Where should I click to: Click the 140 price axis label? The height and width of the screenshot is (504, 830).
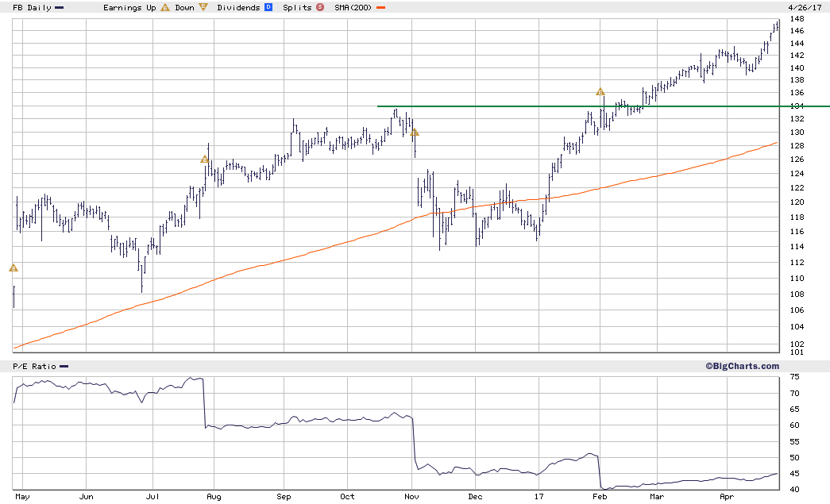(x=797, y=67)
